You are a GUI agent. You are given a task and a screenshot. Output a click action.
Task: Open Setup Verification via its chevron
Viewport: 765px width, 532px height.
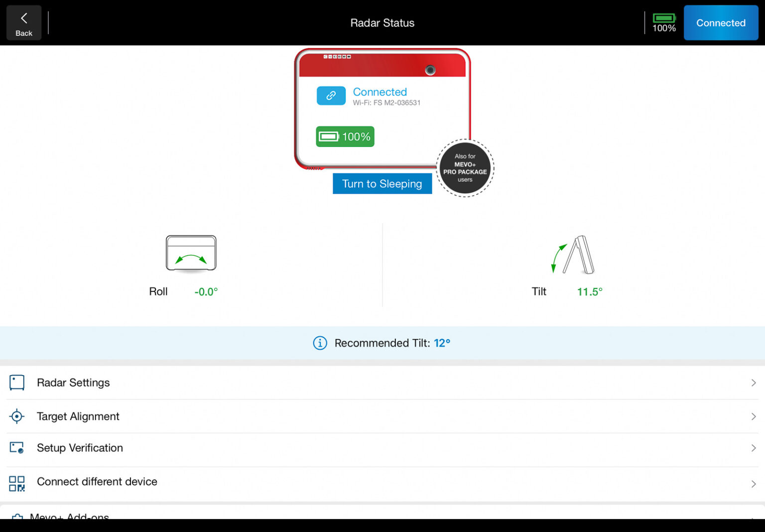(753, 448)
